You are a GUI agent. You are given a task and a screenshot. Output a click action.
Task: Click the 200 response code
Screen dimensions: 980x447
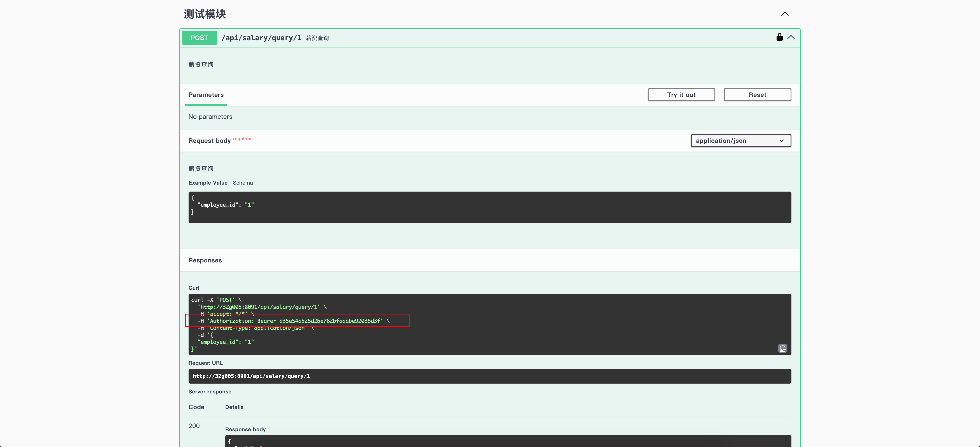(194, 426)
